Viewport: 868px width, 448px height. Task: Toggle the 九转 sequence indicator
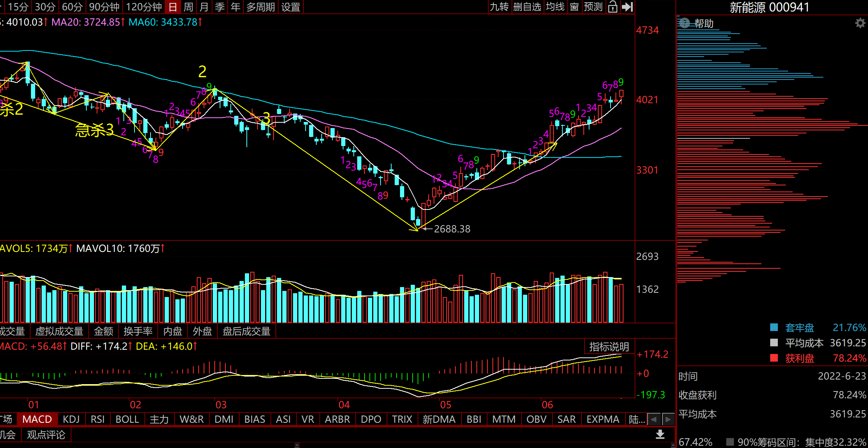(499, 7)
